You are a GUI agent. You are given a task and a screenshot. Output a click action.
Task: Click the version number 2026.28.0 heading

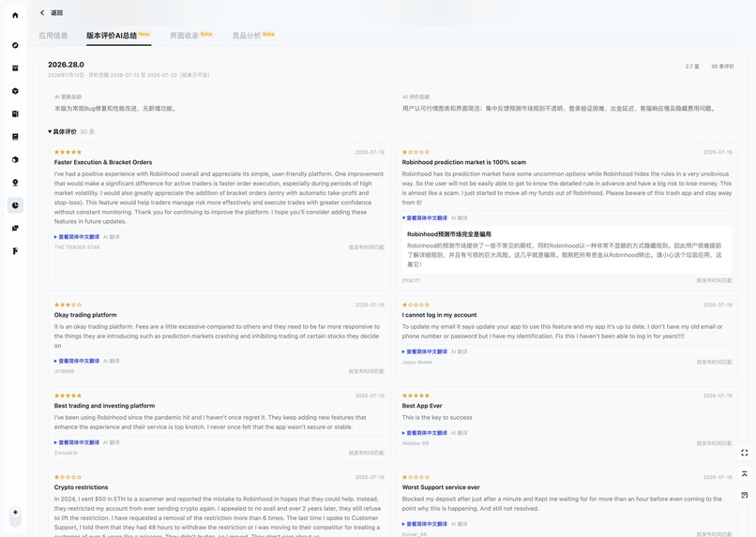point(66,65)
